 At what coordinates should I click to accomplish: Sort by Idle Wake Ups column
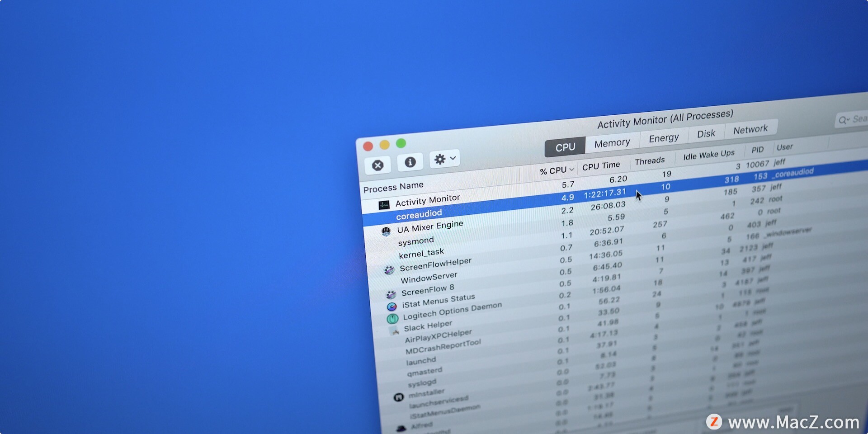tap(708, 155)
